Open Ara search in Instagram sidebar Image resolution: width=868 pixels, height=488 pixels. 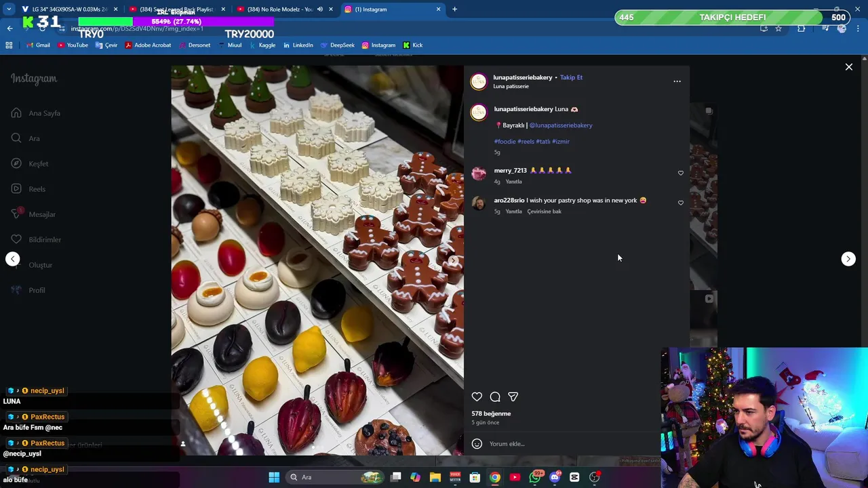point(25,138)
